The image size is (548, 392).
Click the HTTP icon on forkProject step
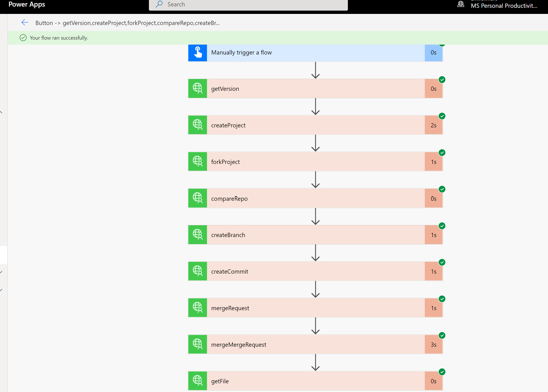pyautogui.click(x=197, y=161)
